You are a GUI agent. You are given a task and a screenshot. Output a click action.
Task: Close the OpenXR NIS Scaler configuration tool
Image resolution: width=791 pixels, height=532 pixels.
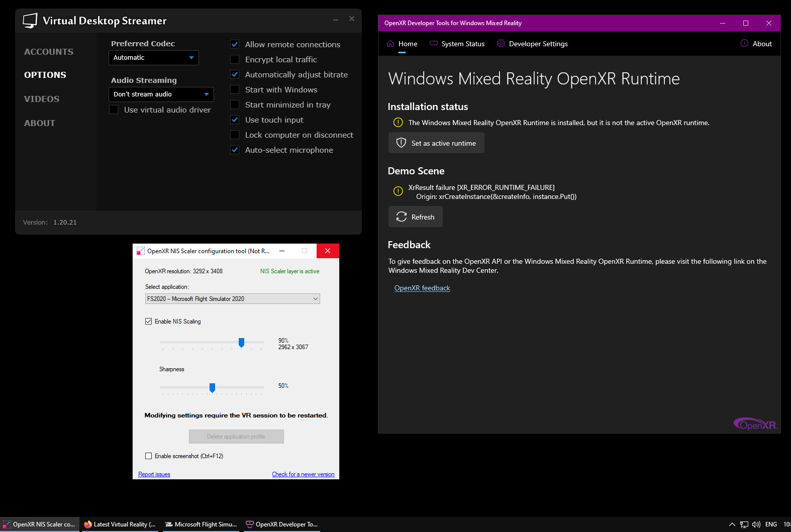(328, 251)
